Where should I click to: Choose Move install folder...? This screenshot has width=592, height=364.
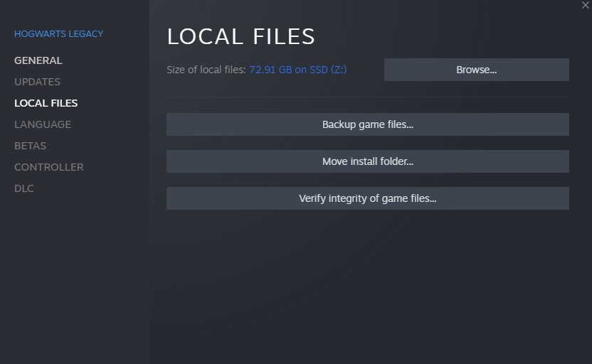pyautogui.click(x=368, y=161)
